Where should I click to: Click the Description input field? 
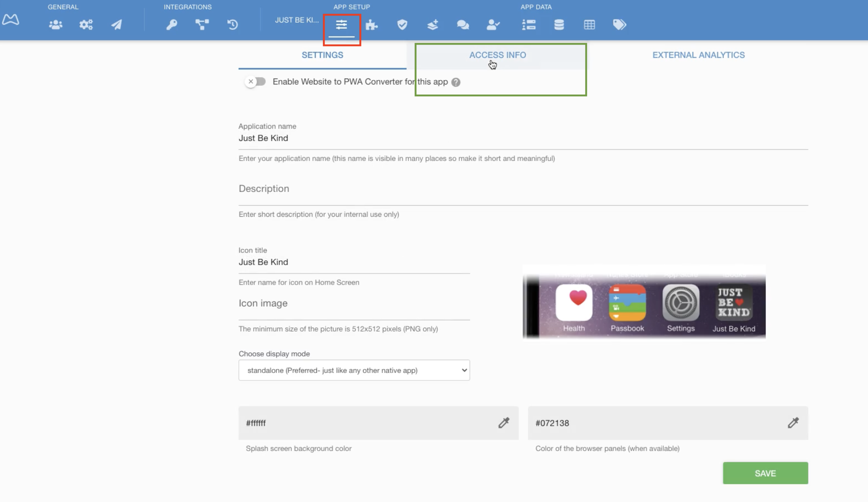523,189
